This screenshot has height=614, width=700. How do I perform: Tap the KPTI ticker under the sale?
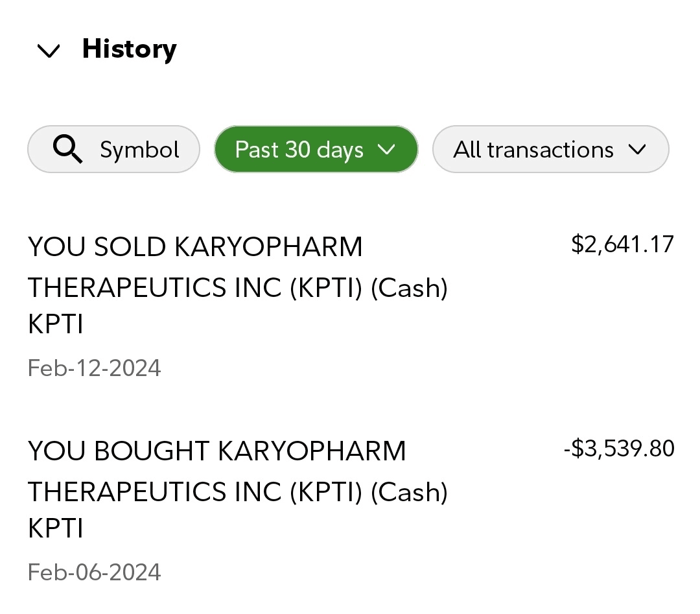coord(56,325)
